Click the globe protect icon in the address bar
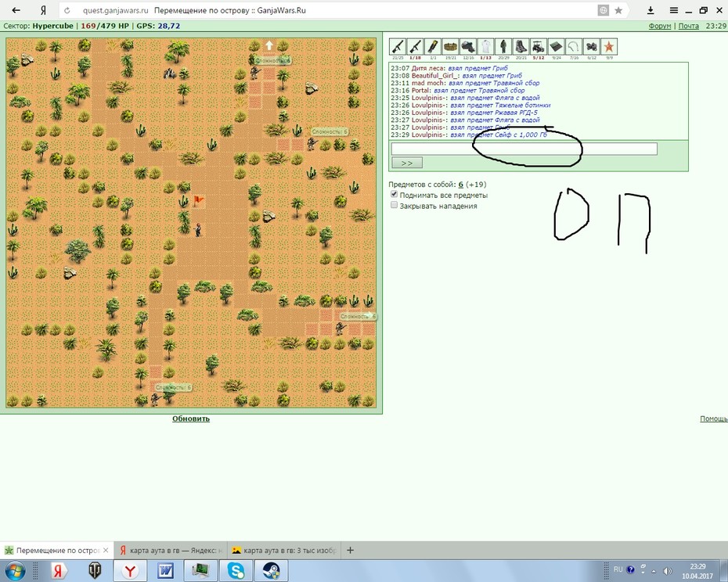The image size is (728, 582). [x=603, y=10]
